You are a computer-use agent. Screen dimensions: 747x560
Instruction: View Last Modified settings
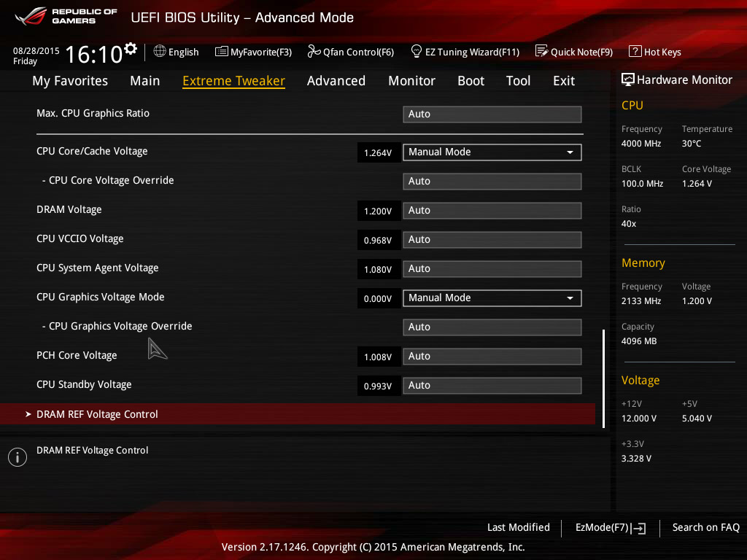(519, 527)
